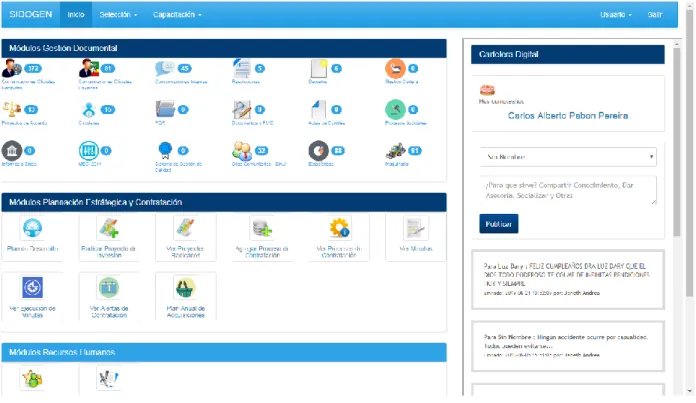Viewport: 696px width, 403px height.
Task: Open Ver Alertas de Contratación calendar icon
Action: point(109,288)
